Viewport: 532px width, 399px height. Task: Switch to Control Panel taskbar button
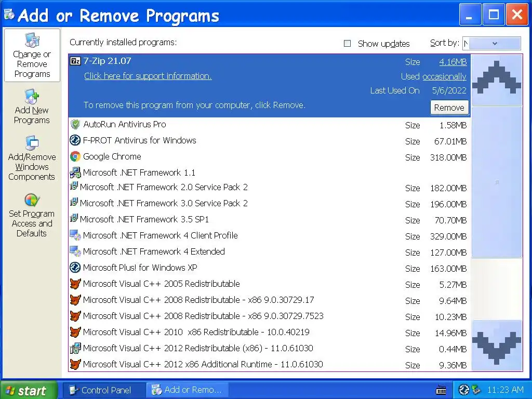click(x=104, y=390)
